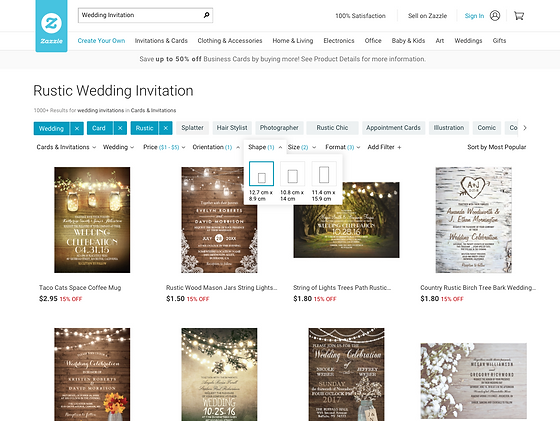The image size is (560, 421).
Task: Click Rustic Wood Mason Jars String Lights title
Action: click(221, 288)
